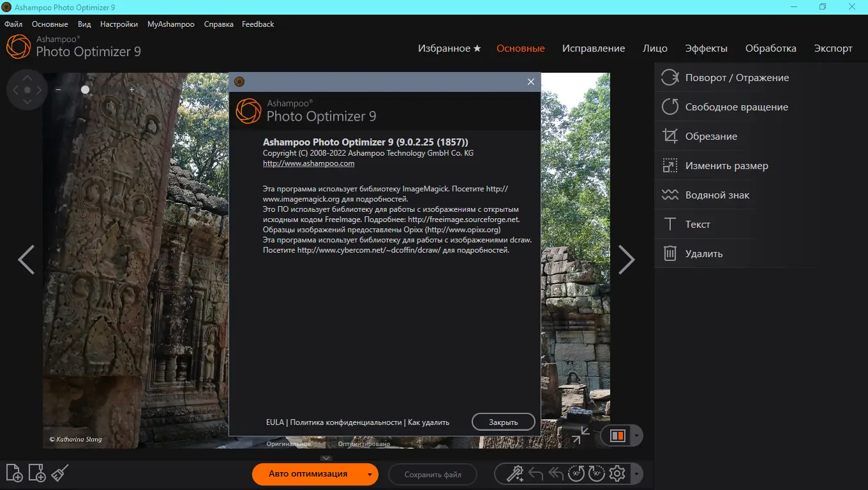Click the Ashampoo Photo Optimizer 9 version heading
Image resolution: width=868 pixels, height=490 pixels.
point(366,142)
